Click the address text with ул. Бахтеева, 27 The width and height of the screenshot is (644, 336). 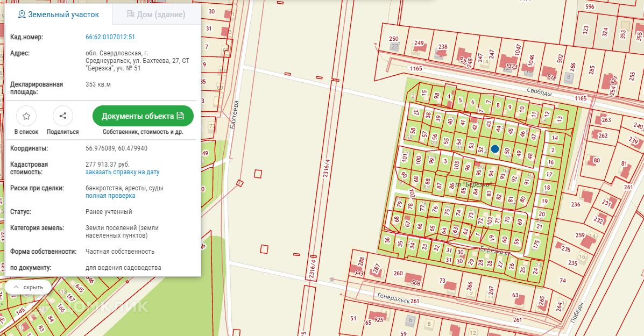137,61
